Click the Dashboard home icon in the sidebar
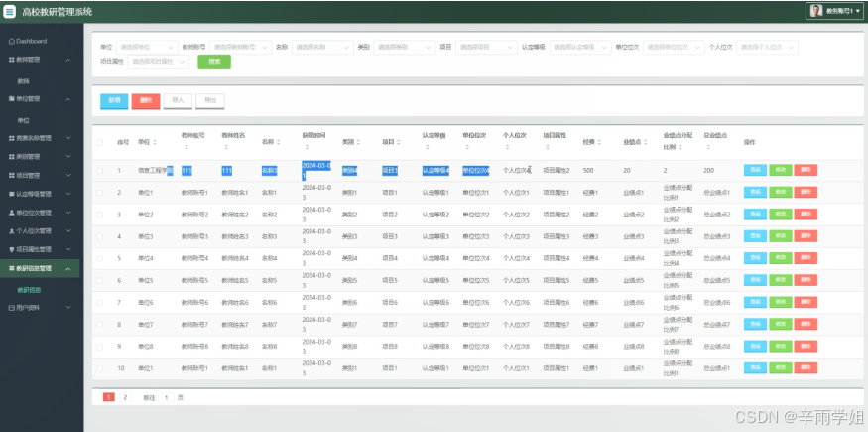The height and width of the screenshot is (432, 868). tap(12, 41)
